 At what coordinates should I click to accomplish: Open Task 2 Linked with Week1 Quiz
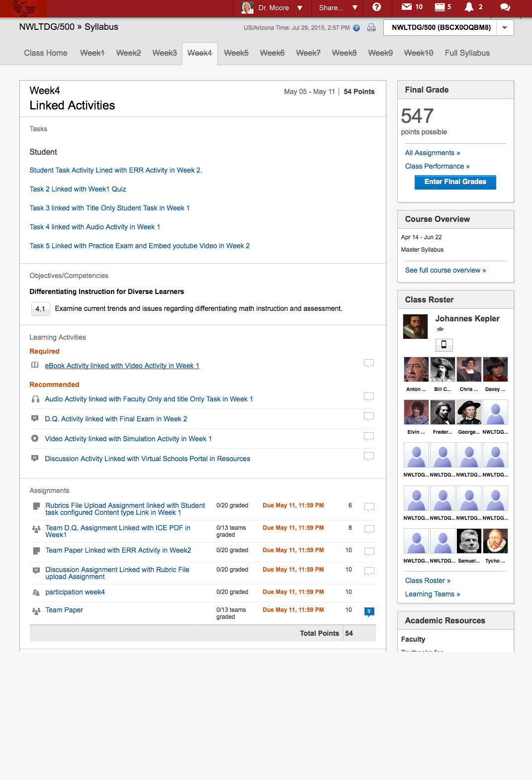(x=78, y=189)
